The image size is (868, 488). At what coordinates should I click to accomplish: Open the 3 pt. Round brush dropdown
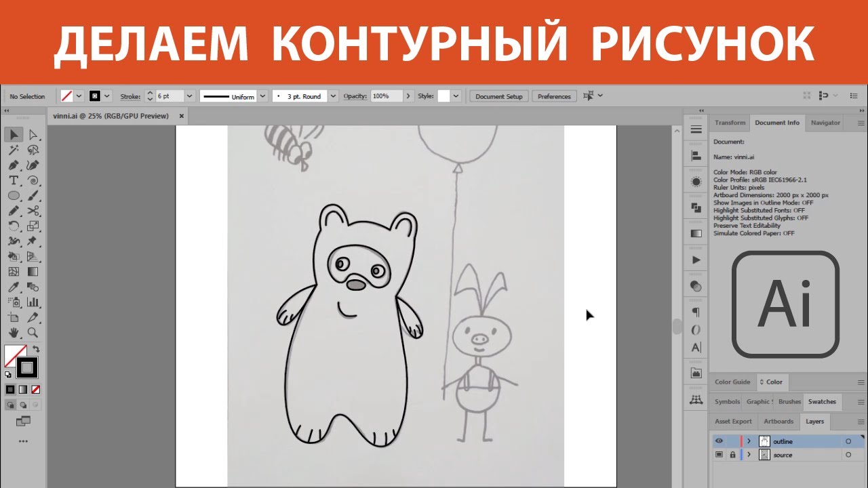click(x=332, y=96)
